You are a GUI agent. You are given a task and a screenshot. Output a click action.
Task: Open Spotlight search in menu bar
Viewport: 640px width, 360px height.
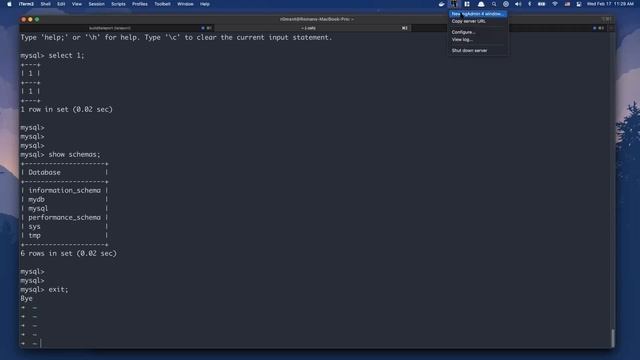tap(494, 4)
